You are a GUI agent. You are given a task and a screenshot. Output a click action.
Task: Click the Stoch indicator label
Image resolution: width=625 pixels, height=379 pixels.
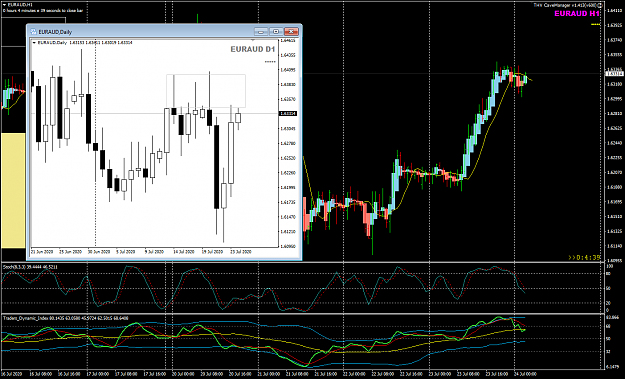click(x=30, y=267)
